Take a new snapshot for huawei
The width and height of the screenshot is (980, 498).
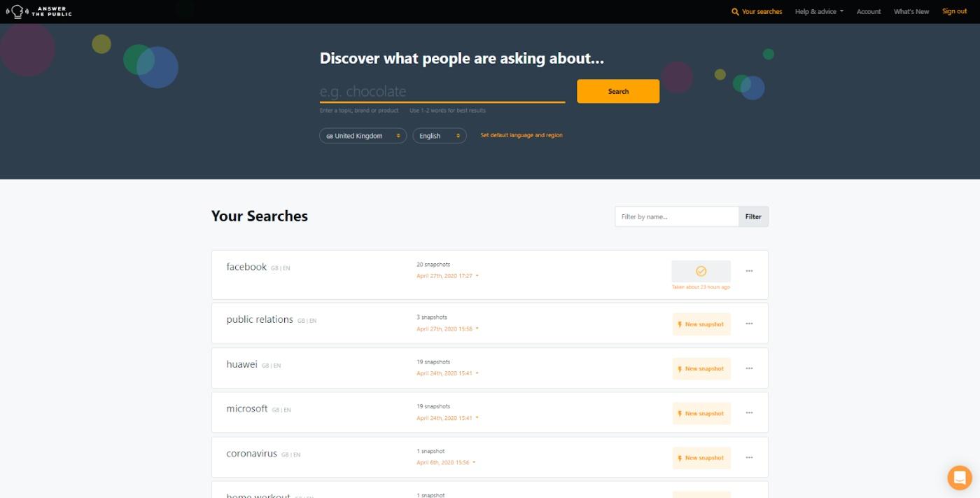[701, 368]
